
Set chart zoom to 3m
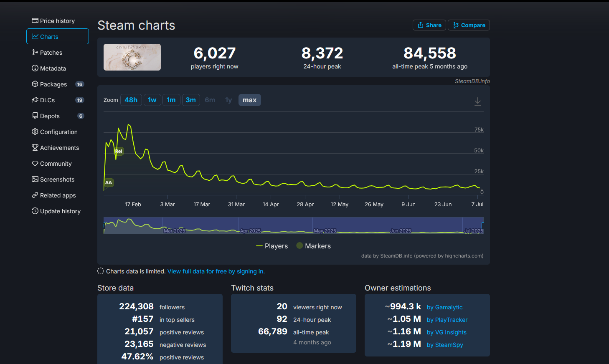pyautogui.click(x=191, y=100)
